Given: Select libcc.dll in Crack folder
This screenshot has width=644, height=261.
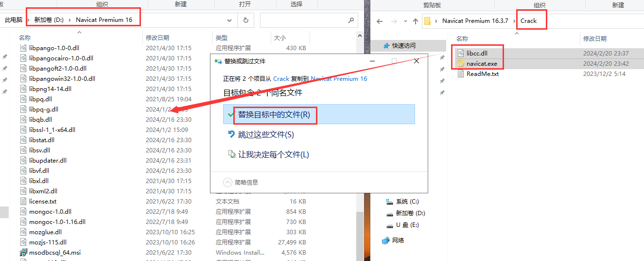Looking at the screenshot, I should click(477, 53).
